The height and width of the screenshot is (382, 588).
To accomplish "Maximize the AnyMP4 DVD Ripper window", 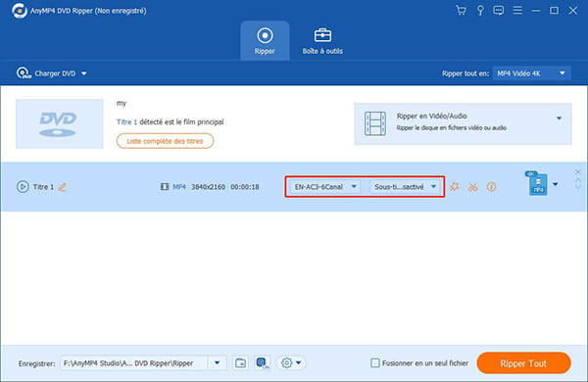I will point(554,10).
